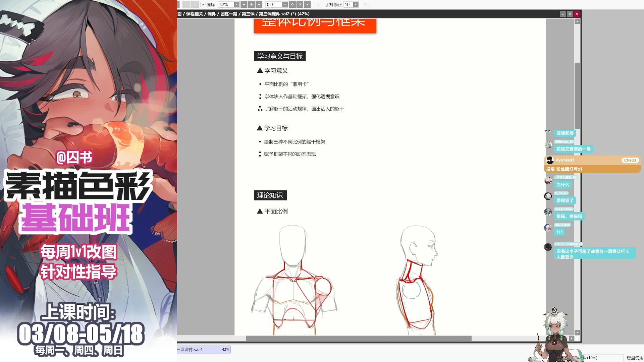Toggle the selection visibility eye checkbox
Image resolution: width=644 pixels, height=362 pixels.
coord(203,4)
